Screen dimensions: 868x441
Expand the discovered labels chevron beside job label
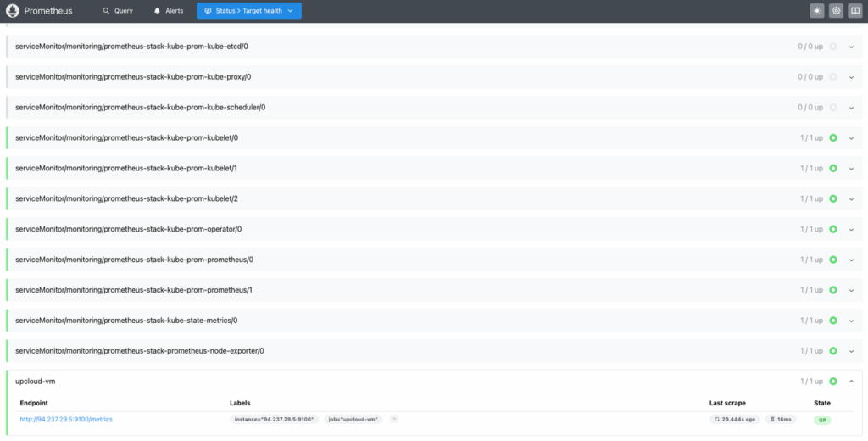394,419
